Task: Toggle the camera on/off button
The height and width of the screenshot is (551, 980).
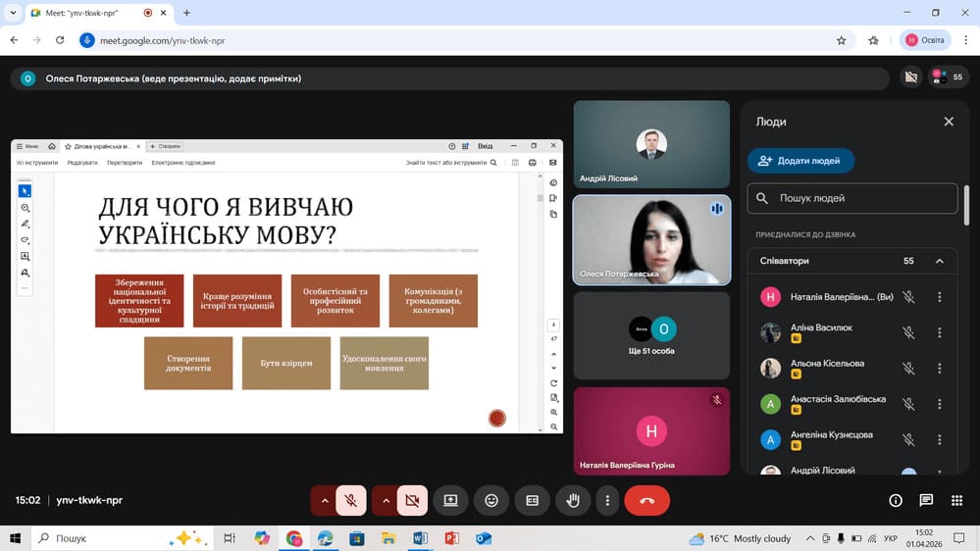Action: click(x=412, y=500)
